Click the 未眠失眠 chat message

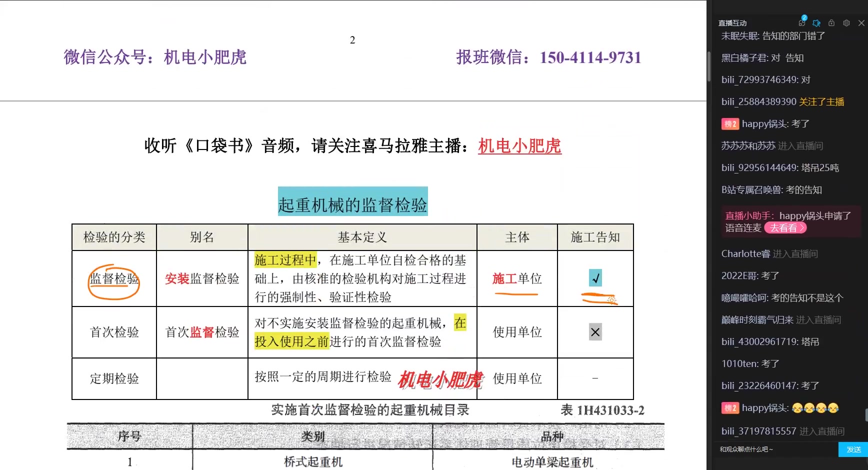tap(773, 36)
